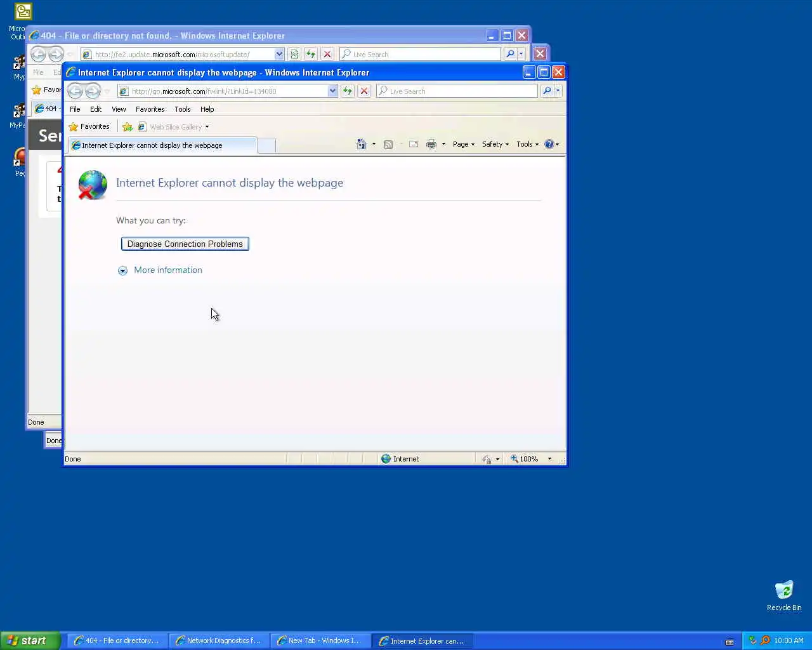The image size is (812, 650).
Task: Click the 100% zoom level button
Action: 525,459
